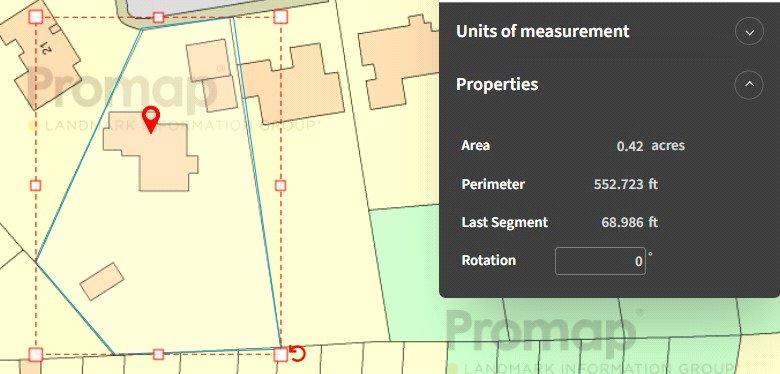Click the Perimeter value 552.723 ft
This screenshot has width=780, height=374.
point(626,185)
